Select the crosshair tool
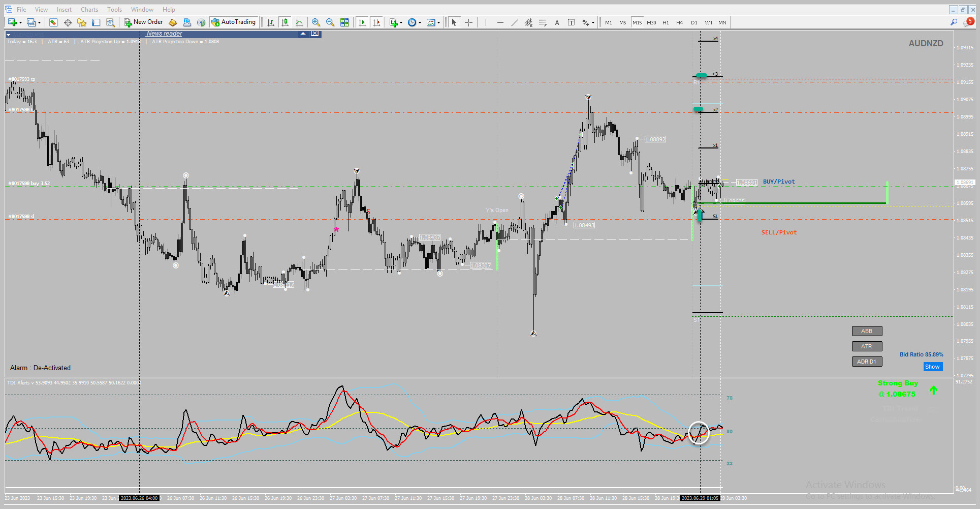The image size is (980, 509). coord(468,22)
